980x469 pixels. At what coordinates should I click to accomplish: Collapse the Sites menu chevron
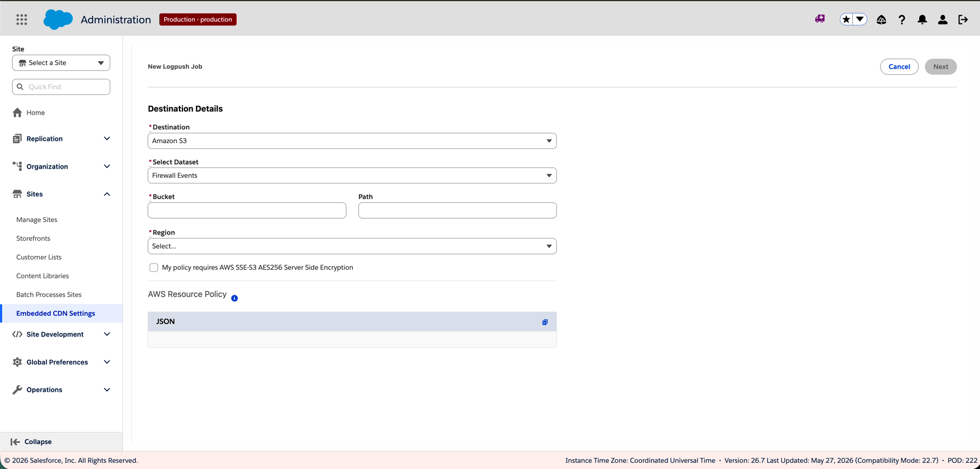107,194
